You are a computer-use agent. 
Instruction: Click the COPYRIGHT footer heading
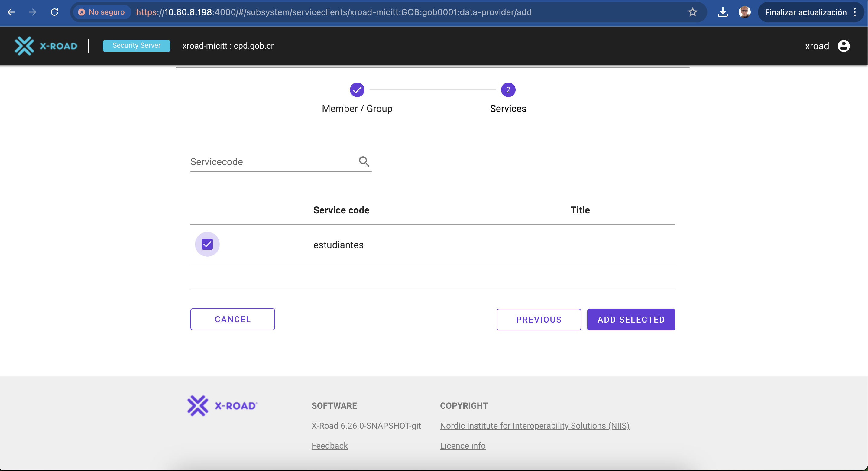coord(464,406)
